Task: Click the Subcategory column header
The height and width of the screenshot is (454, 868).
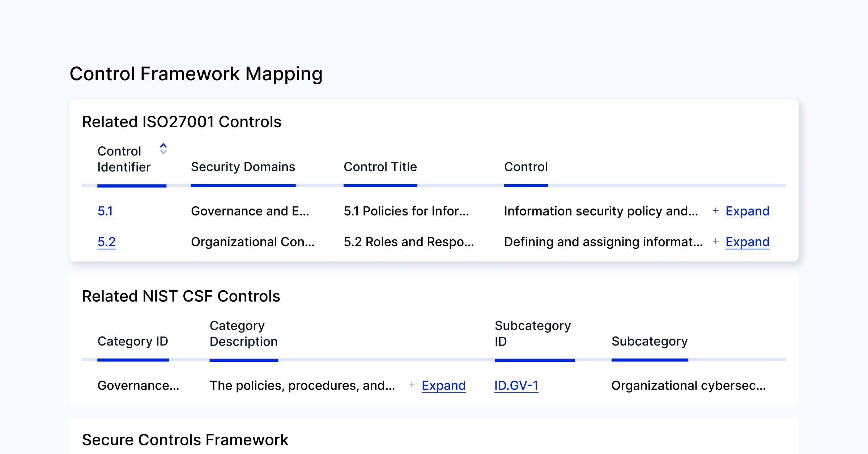Action: pyautogui.click(x=650, y=341)
